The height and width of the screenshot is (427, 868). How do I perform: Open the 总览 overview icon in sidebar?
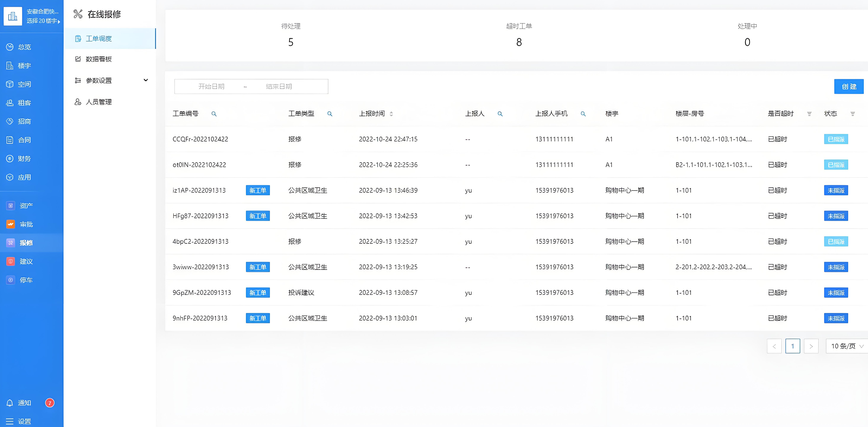click(x=10, y=47)
